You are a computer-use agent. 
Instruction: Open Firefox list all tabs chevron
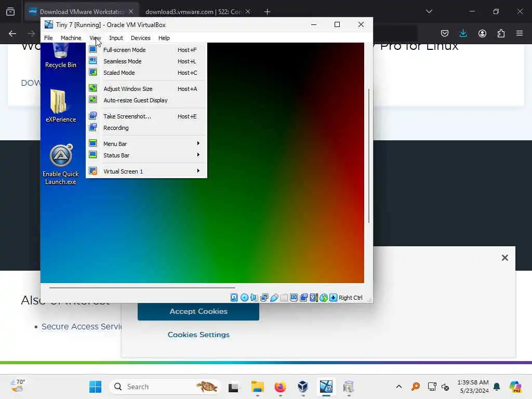429,11
